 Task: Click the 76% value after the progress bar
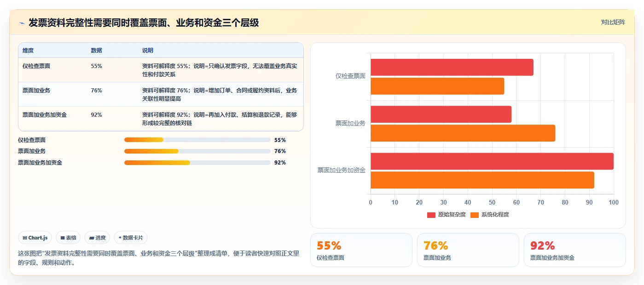coord(280,151)
